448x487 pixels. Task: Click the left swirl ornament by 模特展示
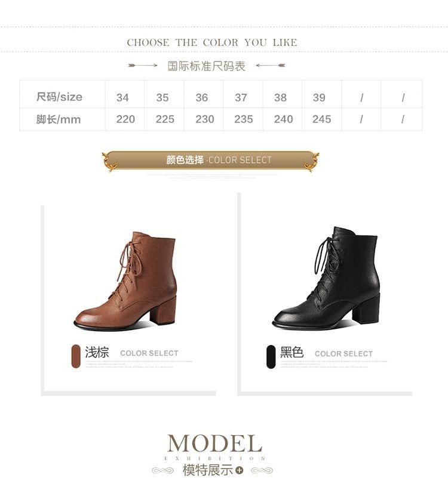tap(163, 470)
